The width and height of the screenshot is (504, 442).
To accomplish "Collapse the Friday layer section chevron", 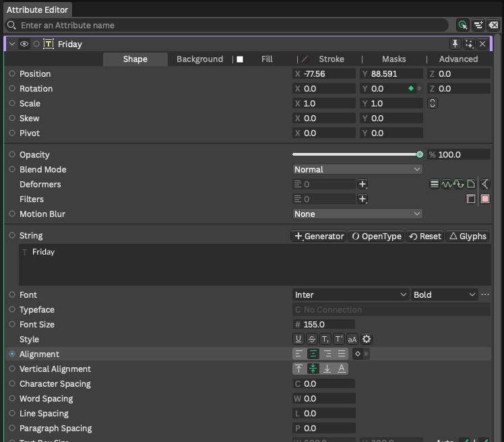I will 12,44.
